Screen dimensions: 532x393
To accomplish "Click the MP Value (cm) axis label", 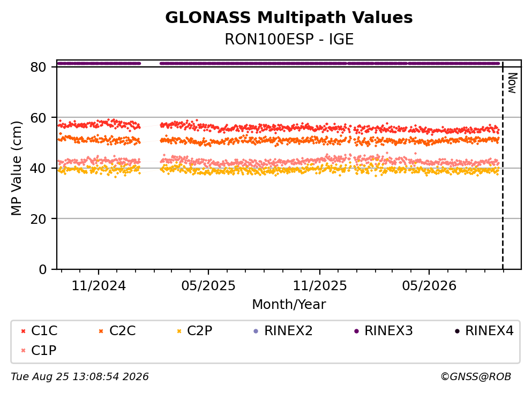I will 16,168.
